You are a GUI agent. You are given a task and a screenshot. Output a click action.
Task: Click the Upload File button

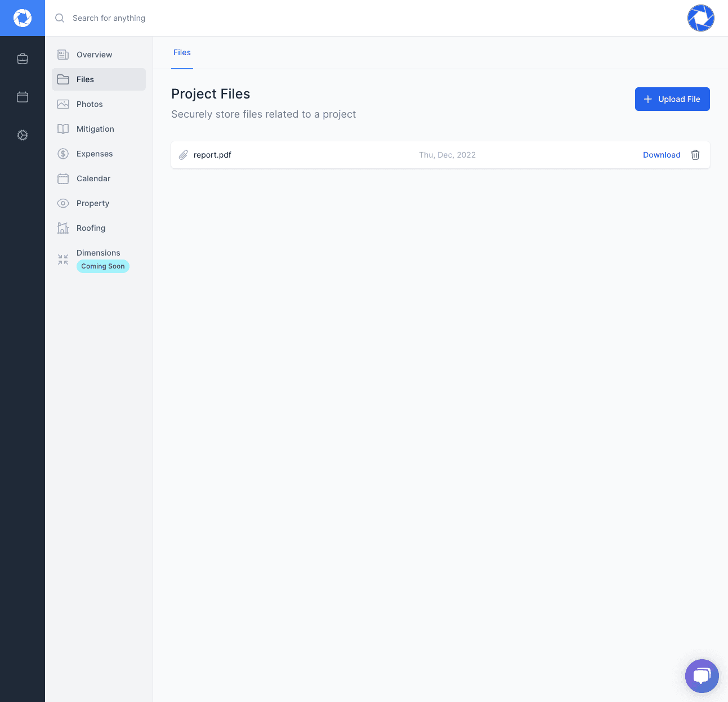point(672,99)
